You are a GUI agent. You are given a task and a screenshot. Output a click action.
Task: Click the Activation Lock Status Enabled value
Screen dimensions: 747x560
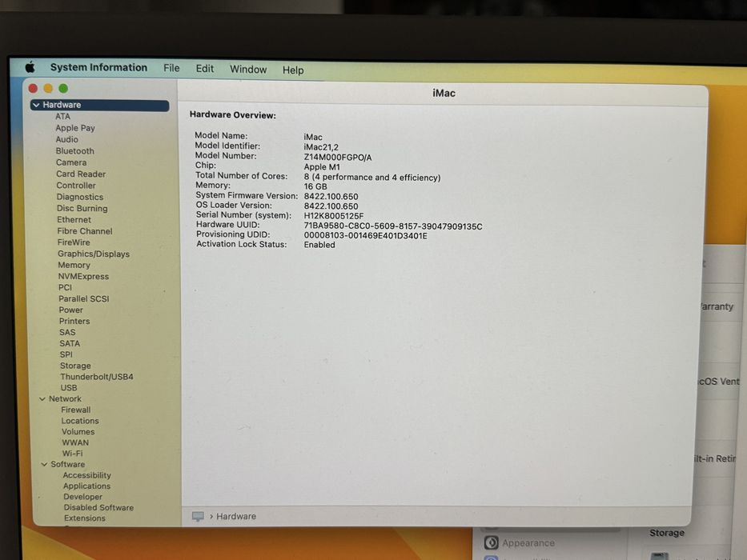click(319, 245)
